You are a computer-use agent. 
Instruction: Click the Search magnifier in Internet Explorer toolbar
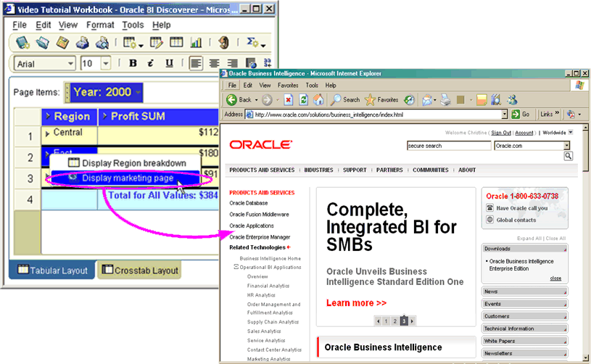tap(345, 100)
